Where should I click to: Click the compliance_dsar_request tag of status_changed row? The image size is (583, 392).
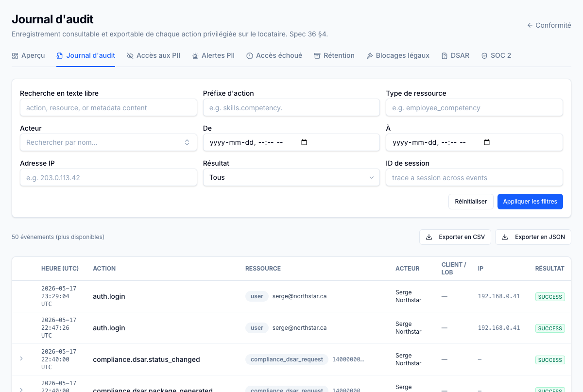click(287, 359)
